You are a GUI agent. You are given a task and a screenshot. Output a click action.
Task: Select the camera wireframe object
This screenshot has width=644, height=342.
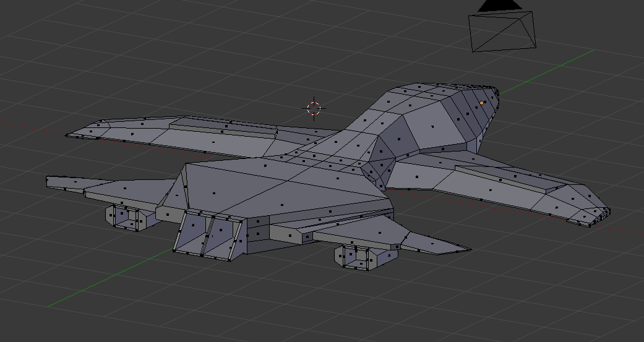502,31
